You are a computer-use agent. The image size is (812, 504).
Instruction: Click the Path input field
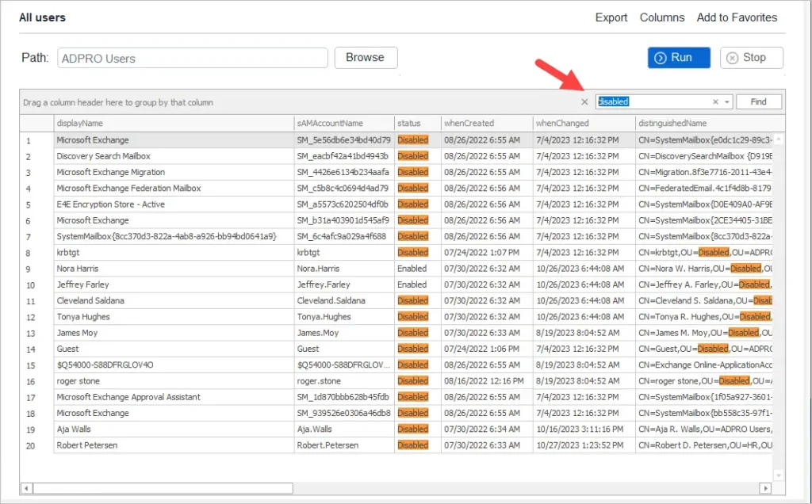click(x=193, y=58)
